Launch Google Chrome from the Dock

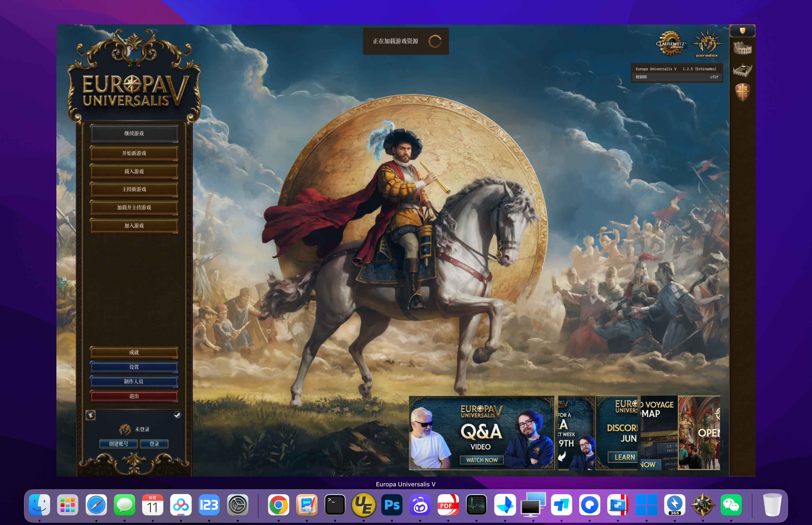pyautogui.click(x=279, y=505)
